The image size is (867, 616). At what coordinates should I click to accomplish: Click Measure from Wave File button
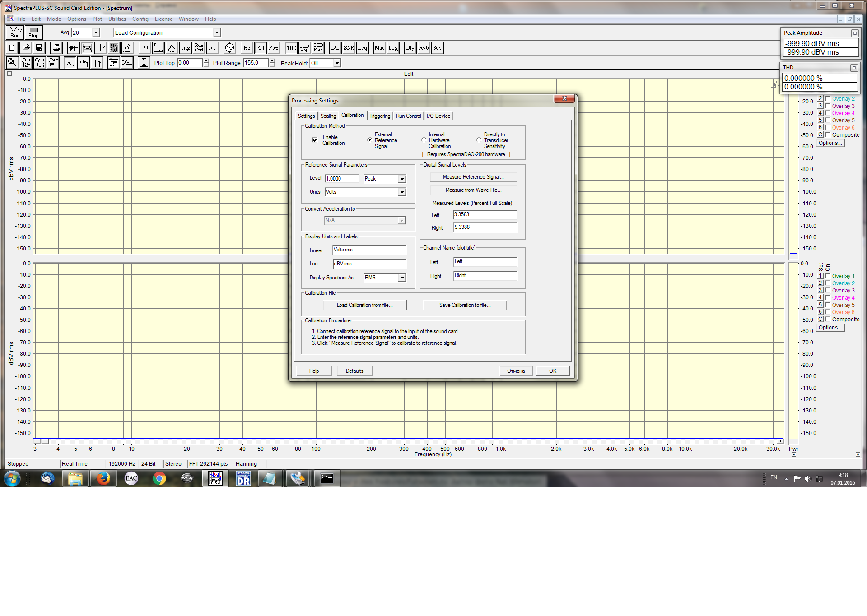(x=473, y=190)
